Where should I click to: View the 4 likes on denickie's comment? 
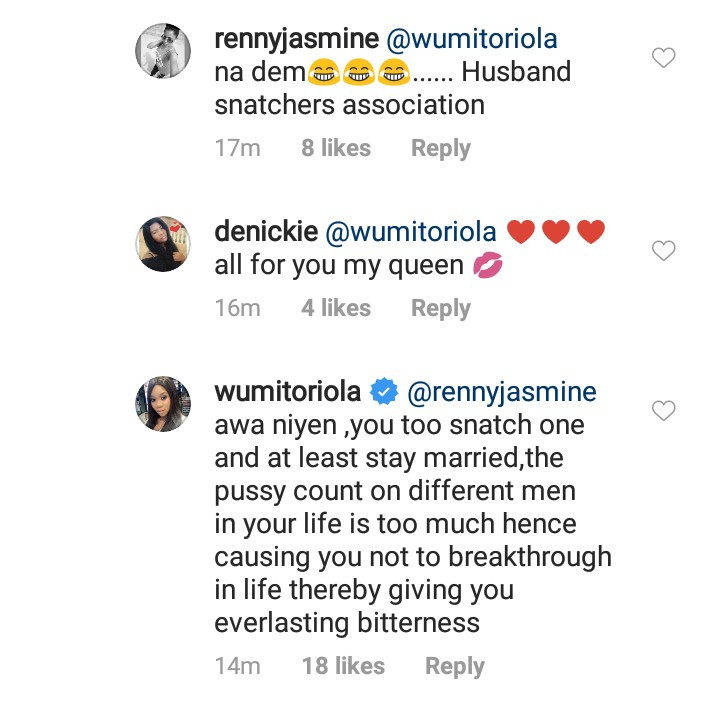click(336, 308)
